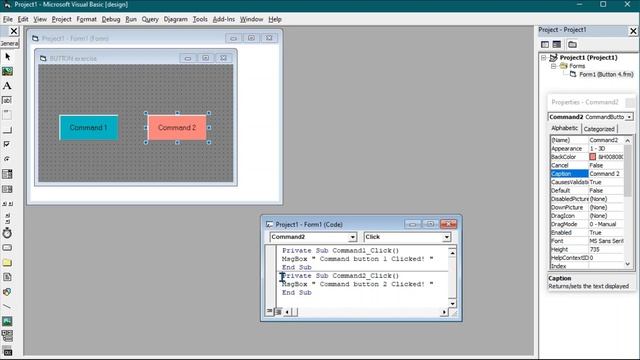The height and width of the screenshot is (360, 640).
Task: Click the General toolbox tab
Action: (x=9, y=43)
